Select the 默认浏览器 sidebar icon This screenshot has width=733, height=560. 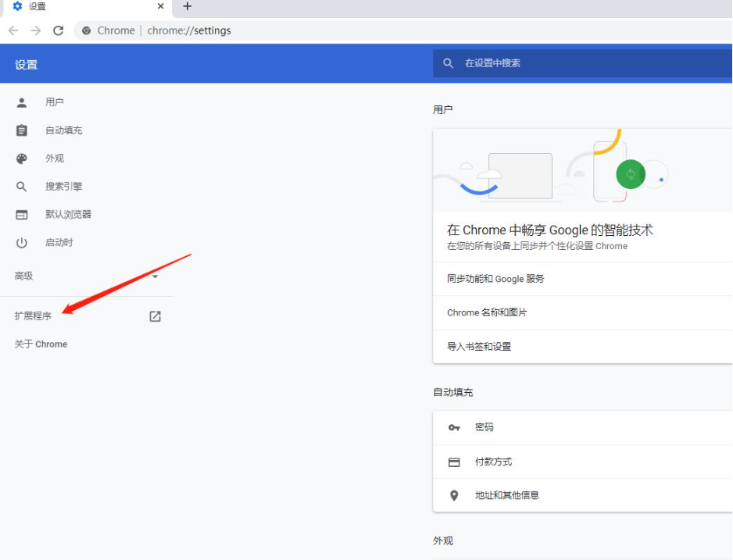tap(21, 214)
